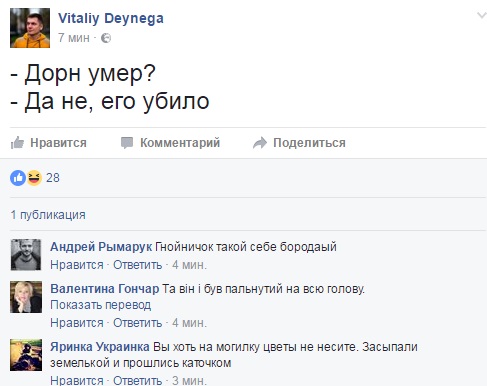
Task: Click the share arrow icon beside Поделиться
Action: coord(260,143)
